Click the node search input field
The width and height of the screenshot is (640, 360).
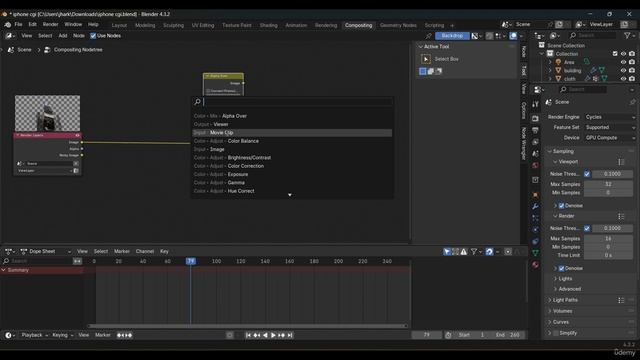(292, 102)
